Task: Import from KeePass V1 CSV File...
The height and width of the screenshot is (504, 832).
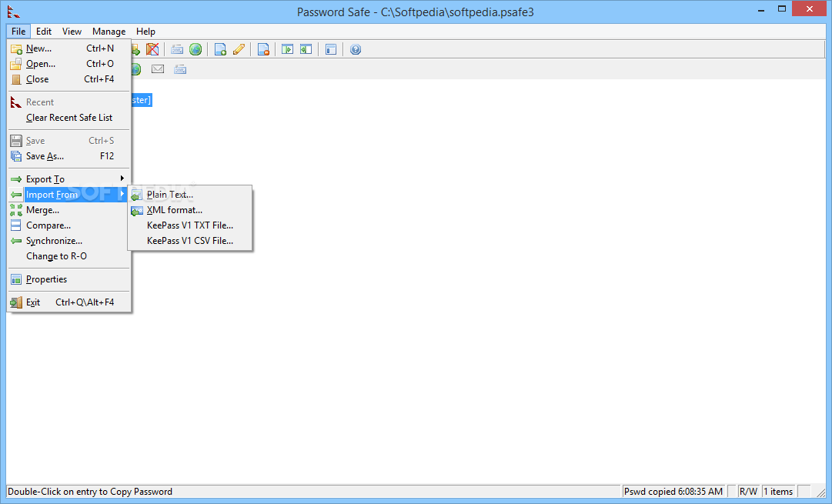Action: coord(190,240)
